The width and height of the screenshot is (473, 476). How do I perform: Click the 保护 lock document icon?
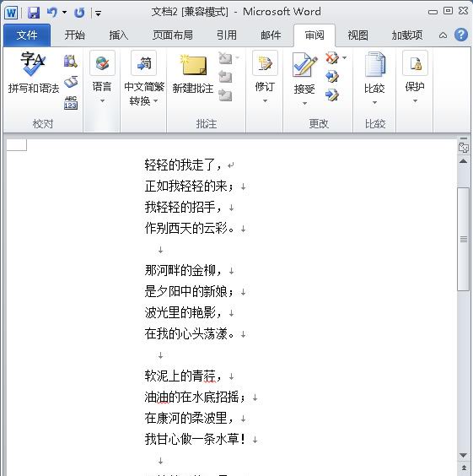[415, 63]
